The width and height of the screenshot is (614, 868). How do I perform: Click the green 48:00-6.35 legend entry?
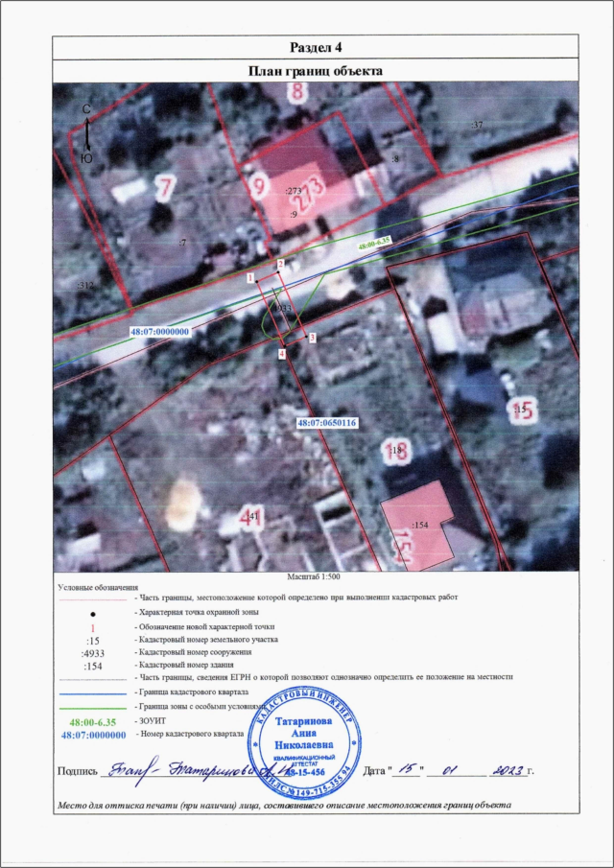pos(92,720)
